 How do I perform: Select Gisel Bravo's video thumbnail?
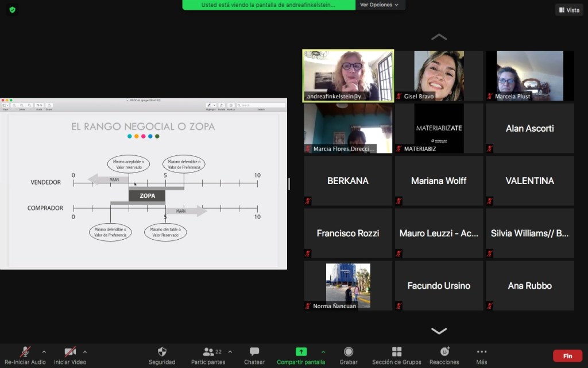point(439,76)
